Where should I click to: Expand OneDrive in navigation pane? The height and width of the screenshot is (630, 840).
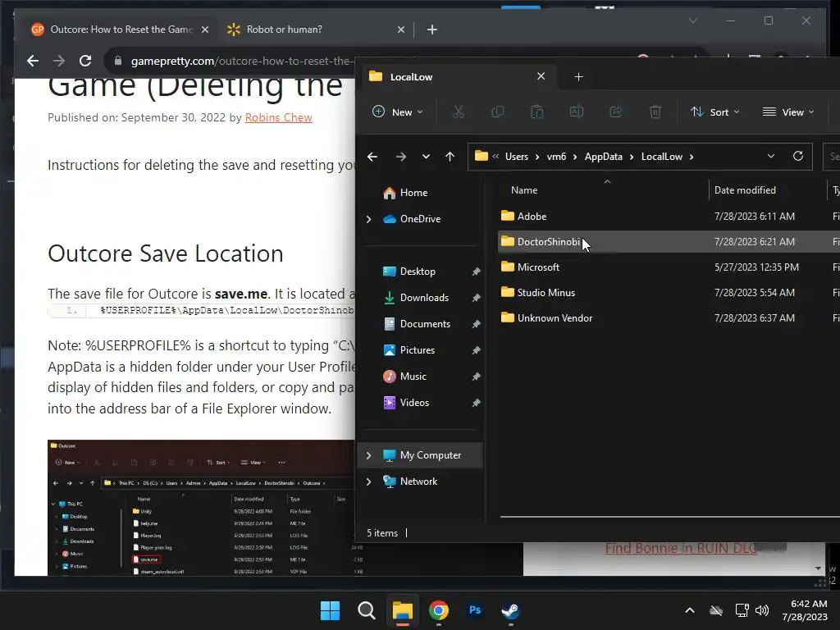click(368, 218)
